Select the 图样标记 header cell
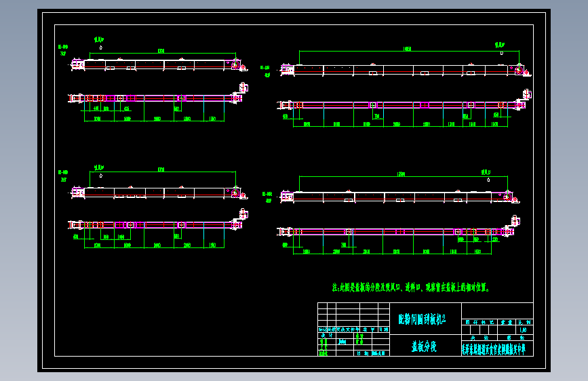The height and width of the screenshot is (381, 588). (x=479, y=322)
